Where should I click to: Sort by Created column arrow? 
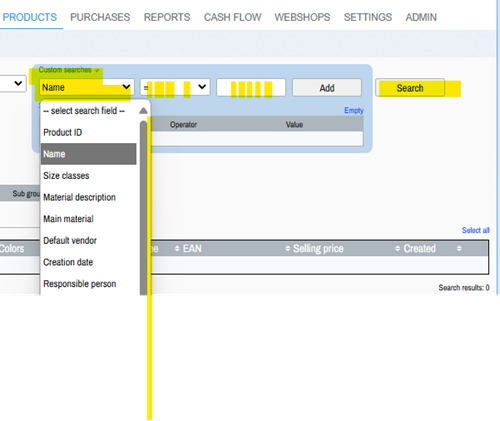tap(397, 249)
